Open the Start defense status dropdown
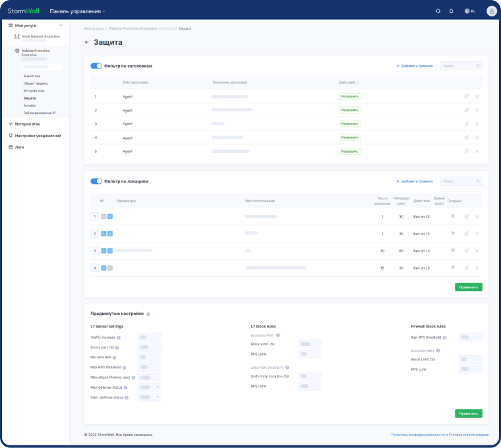501x448 pixels. pos(150,397)
